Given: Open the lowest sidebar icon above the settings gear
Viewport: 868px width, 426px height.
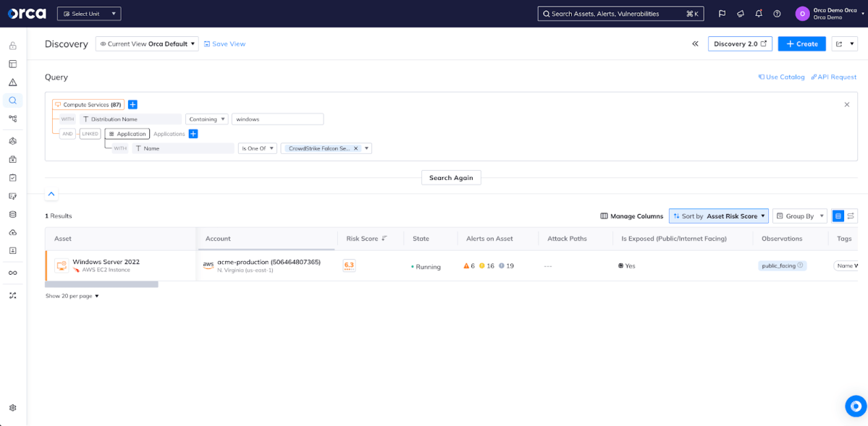Looking at the screenshot, I should click(13, 295).
